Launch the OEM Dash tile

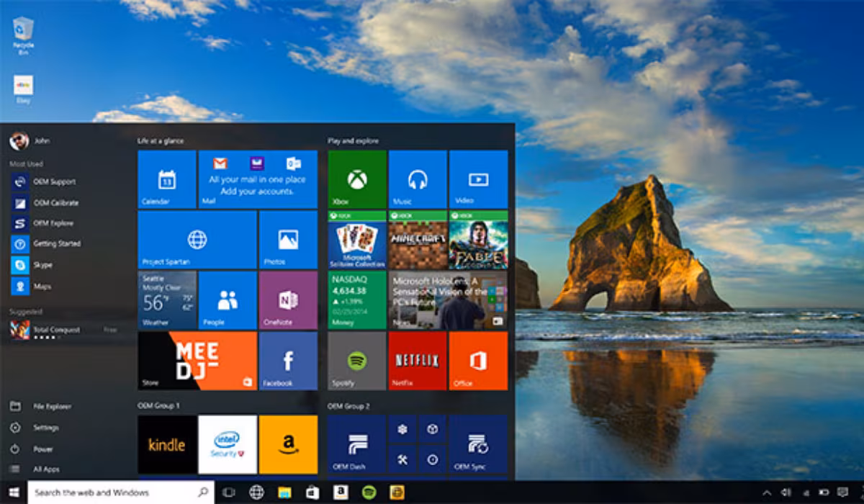(357, 444)
